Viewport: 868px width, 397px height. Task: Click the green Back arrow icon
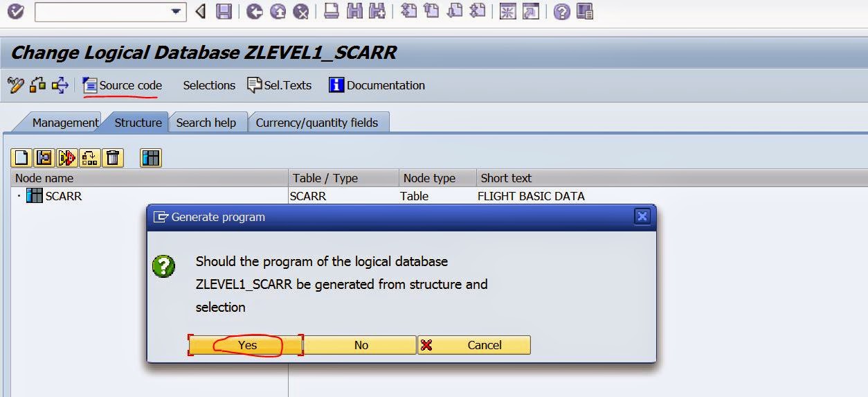click(255, 12)
